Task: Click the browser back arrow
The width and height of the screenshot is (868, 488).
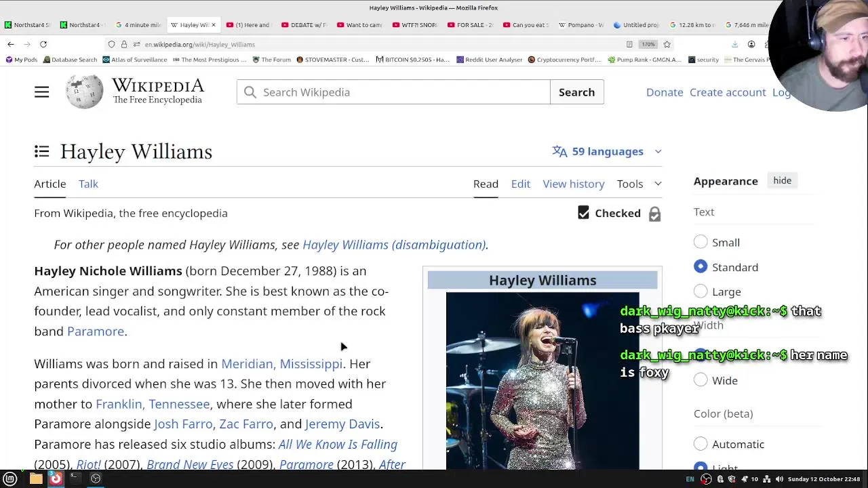Action: click(11, 44)
